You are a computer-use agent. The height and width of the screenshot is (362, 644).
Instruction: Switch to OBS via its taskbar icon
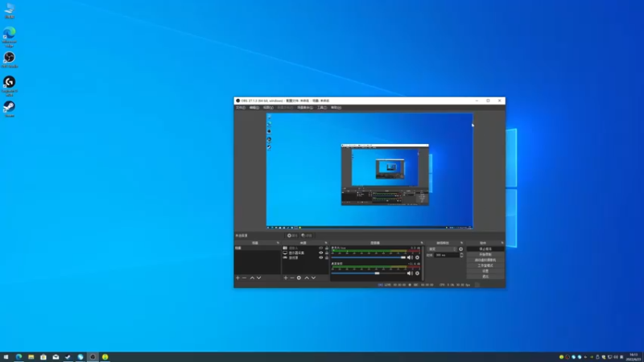click(x=93, y=357)
